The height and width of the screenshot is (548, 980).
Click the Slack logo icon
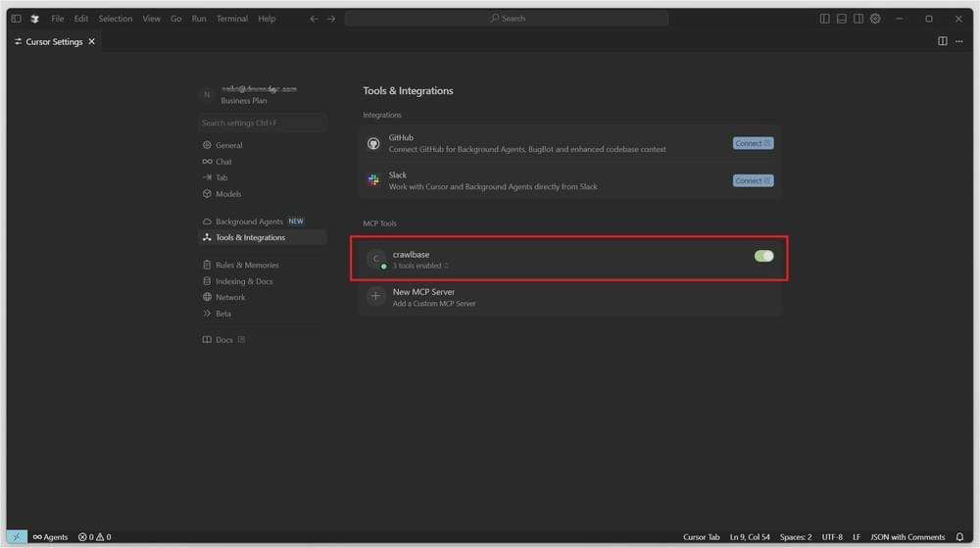[373, 180]
